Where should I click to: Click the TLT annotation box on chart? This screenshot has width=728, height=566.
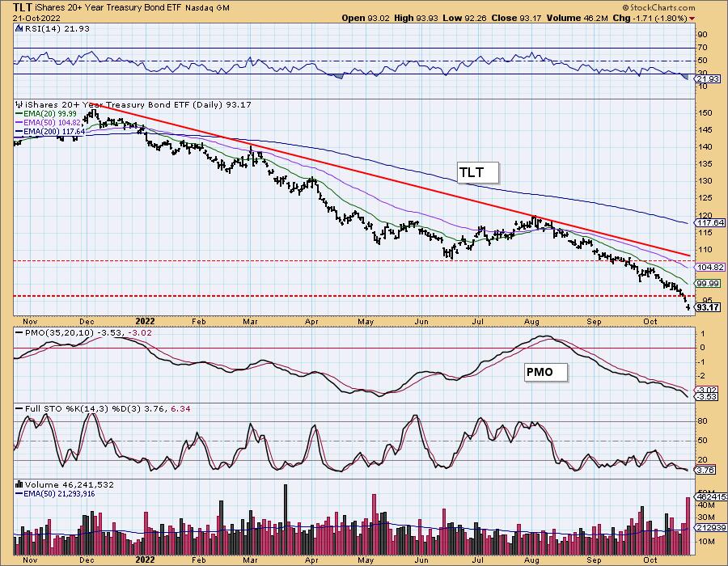(x=478, y=172)
